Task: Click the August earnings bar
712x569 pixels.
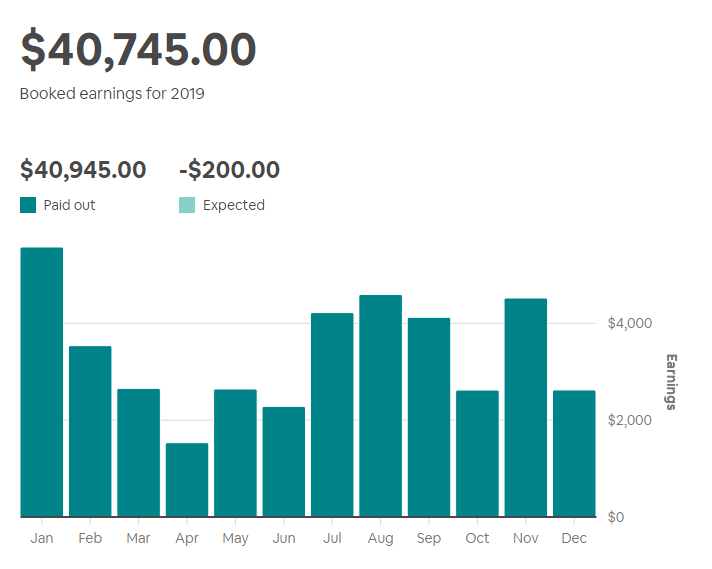Action: [380, 406]
